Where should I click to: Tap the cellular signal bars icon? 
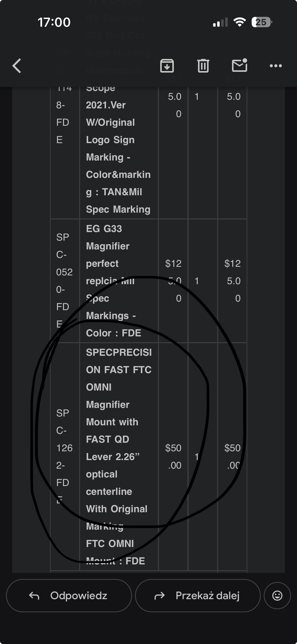(x=220, y=22)
